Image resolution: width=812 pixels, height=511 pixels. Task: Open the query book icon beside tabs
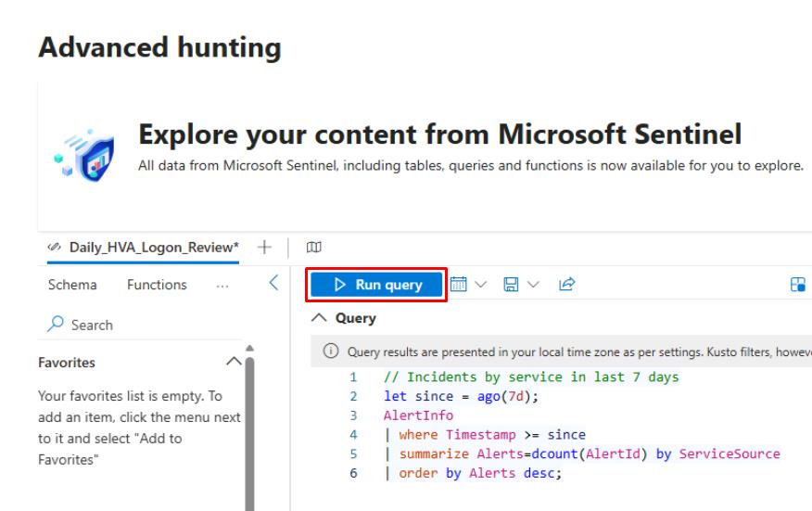(x=315, y=246)
